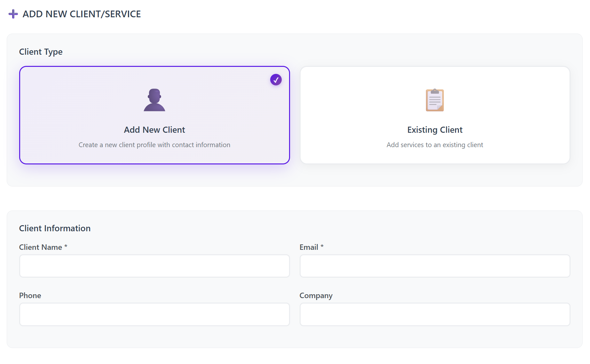
Task: Click the Phone field label
Action: (x=30, y=296)
